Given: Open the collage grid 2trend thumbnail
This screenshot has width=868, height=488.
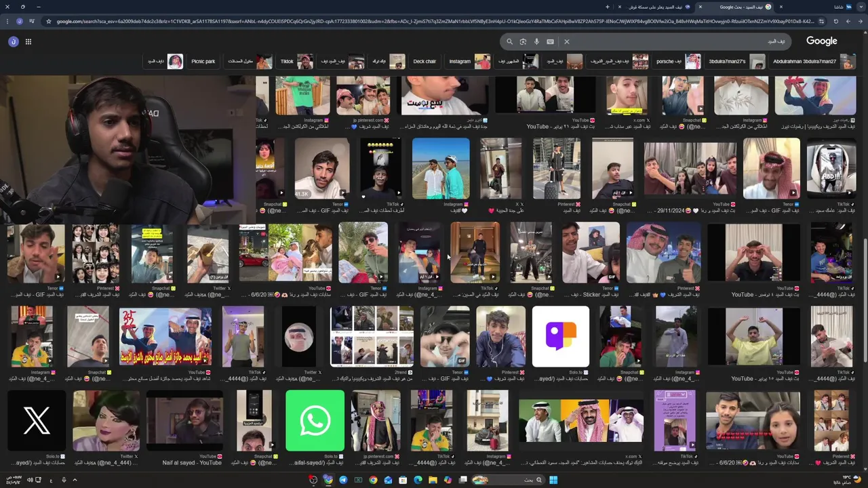Looking at the screenshot, I should [372, 337].
